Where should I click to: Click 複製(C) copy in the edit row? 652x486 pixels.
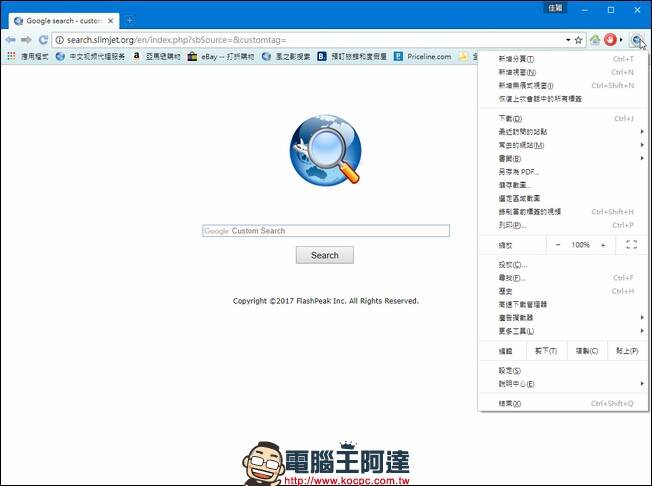587,351
